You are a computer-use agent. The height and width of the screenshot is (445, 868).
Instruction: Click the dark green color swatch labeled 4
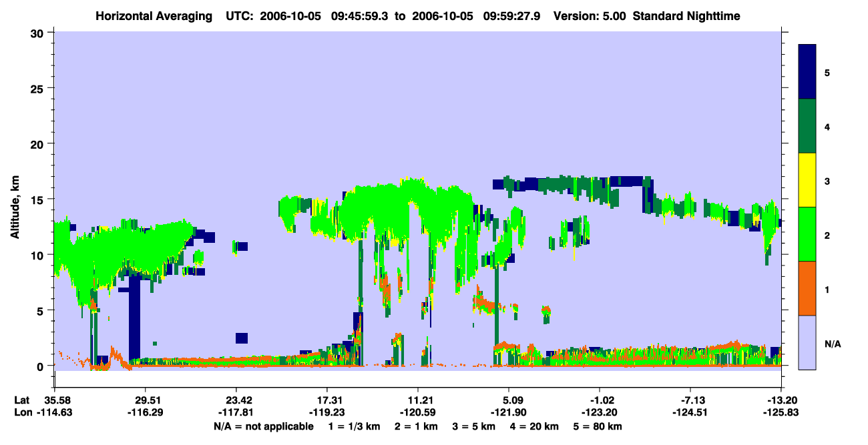tap(807, 126)
